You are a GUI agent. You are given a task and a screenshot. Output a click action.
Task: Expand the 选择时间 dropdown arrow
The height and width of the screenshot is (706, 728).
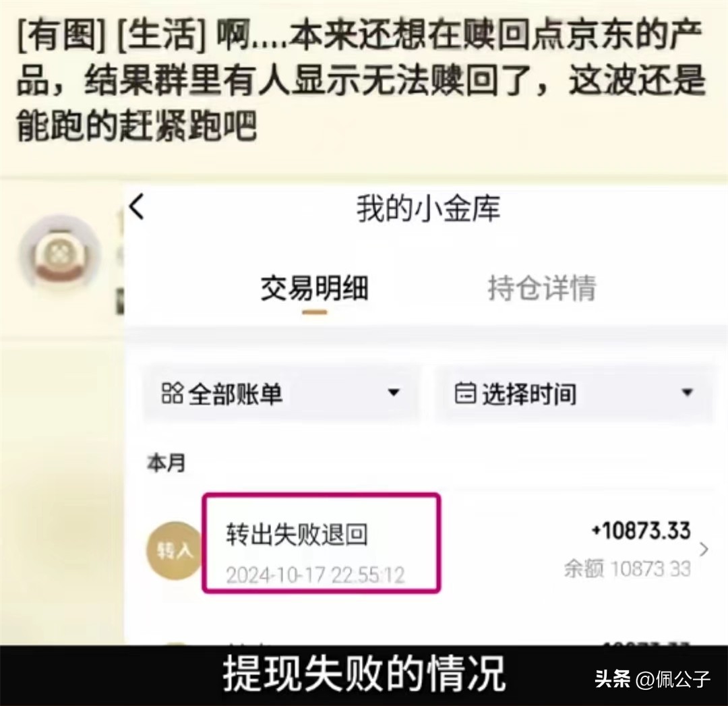687,392
